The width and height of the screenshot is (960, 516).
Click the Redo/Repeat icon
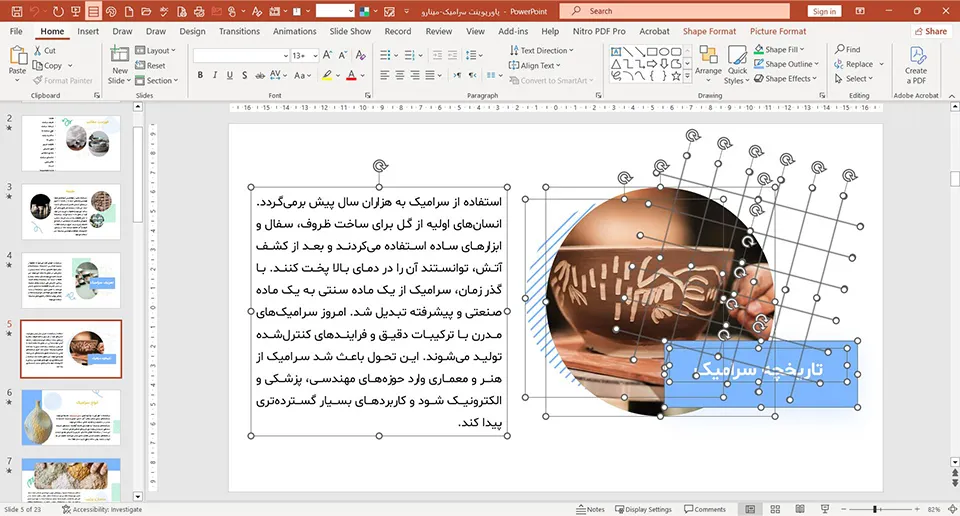[58, 11]
